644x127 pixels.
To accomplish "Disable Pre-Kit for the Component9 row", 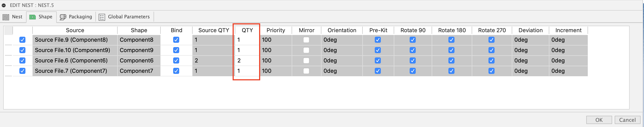I will [378, 50].
